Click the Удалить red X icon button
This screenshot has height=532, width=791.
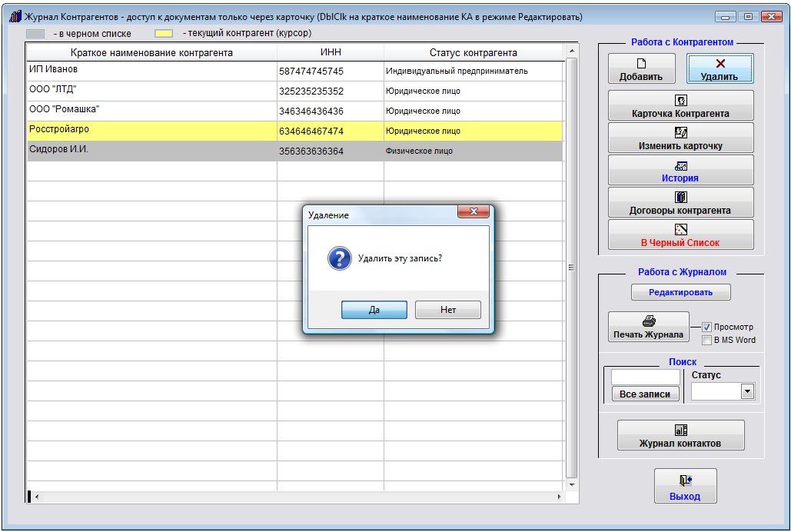[x=720, y=69]
